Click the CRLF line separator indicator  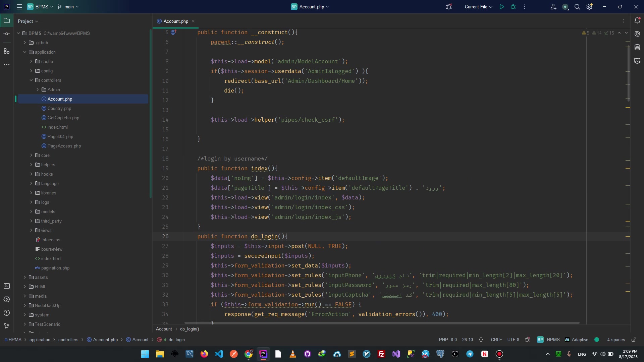[496, 340]
